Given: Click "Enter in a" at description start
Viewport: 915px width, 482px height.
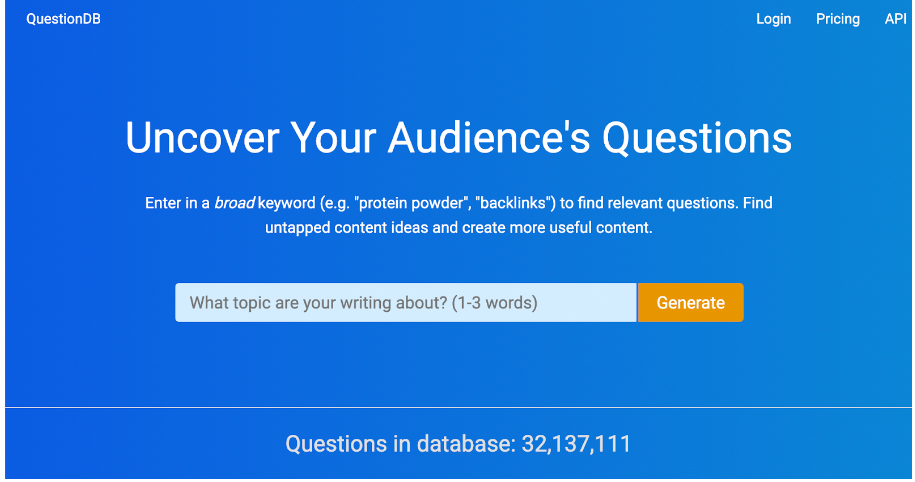Looking at the screenshot, I should pyautogui.click(x=177, y=203).
